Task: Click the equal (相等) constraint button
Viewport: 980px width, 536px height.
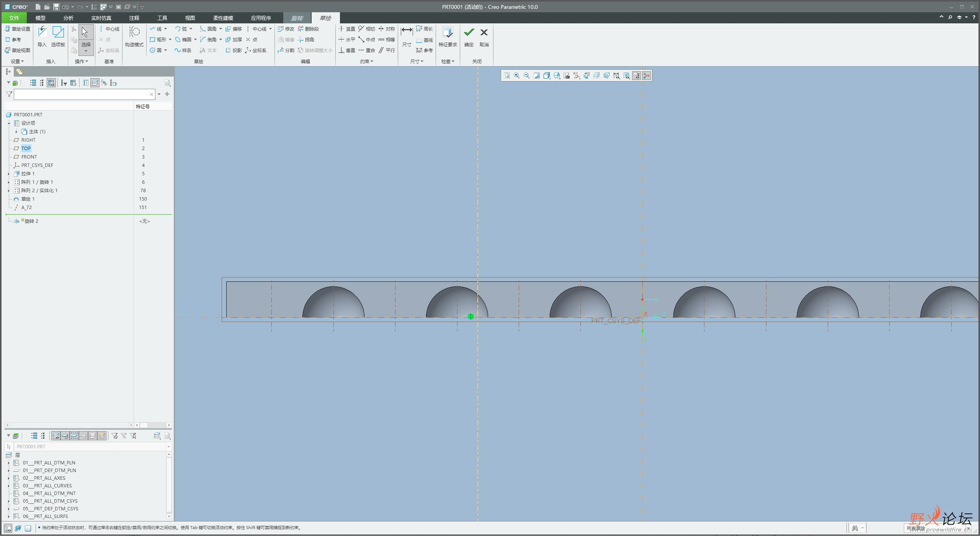Action: pyautogui.click(x=387, y=39)
